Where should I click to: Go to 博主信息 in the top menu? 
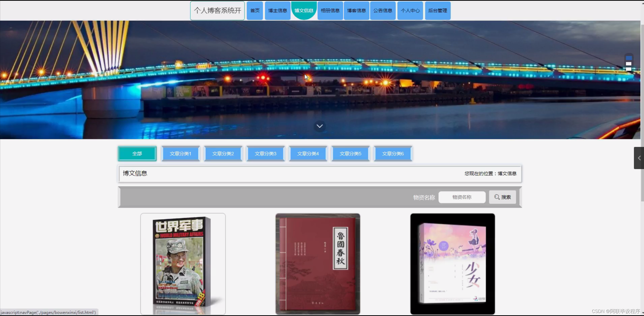[277, 11]
